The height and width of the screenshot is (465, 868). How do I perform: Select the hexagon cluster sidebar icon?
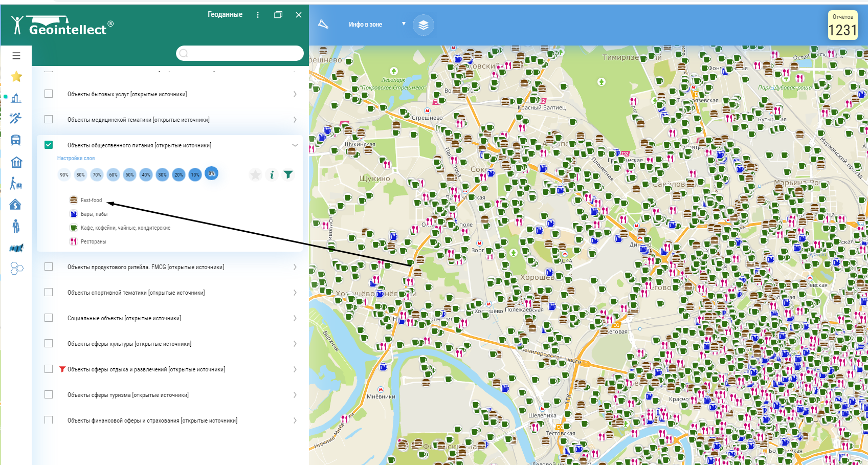click(x=17, y=268)
